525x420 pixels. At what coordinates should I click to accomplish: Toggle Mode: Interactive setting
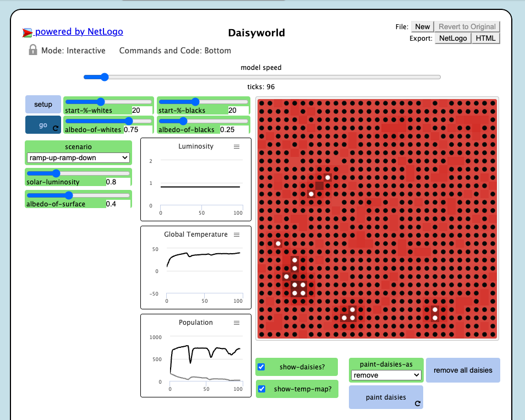[73, 51]
